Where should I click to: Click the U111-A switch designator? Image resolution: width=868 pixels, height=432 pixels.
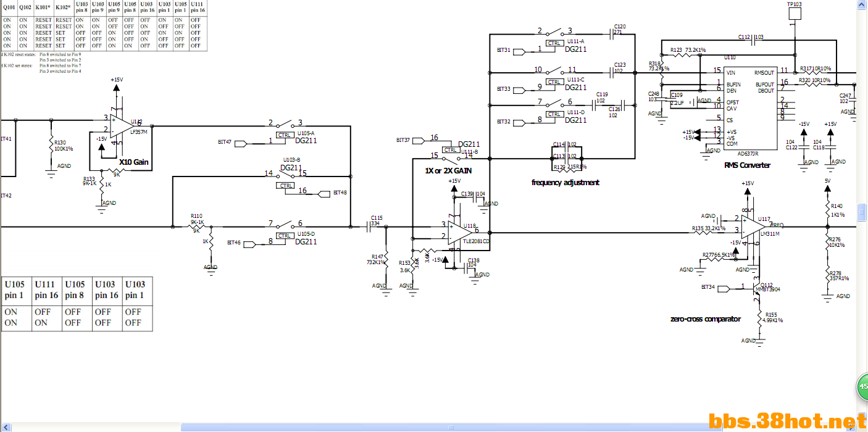(x=575, y=41)
